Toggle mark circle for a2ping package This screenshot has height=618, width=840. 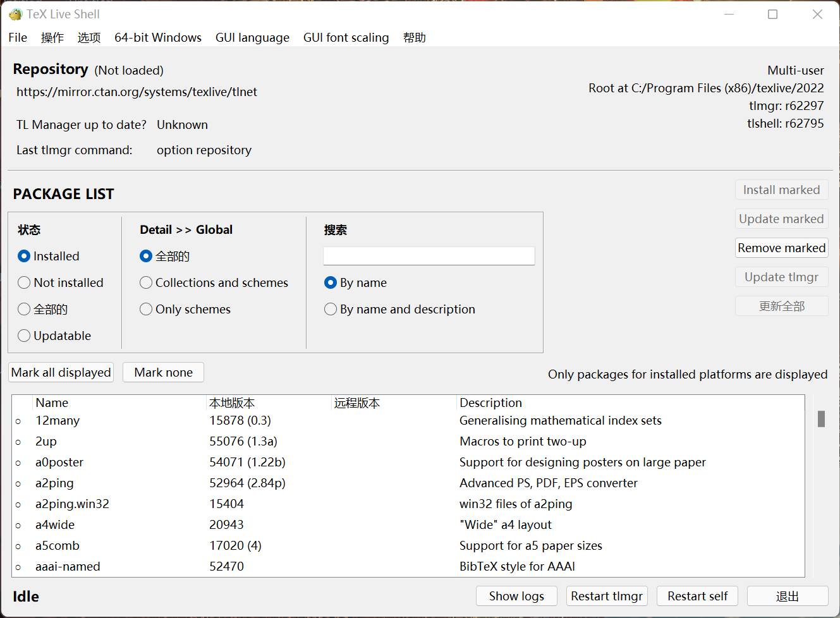pos(18,484)
